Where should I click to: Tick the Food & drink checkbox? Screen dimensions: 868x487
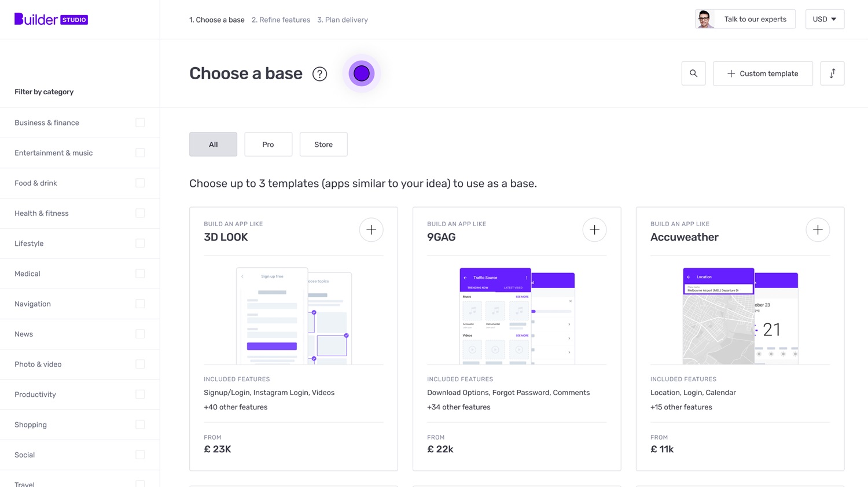[140, 183]
